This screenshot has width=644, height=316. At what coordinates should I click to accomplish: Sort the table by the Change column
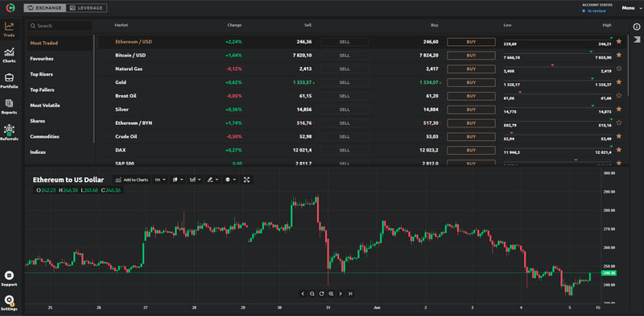click(x=234, y=25)
